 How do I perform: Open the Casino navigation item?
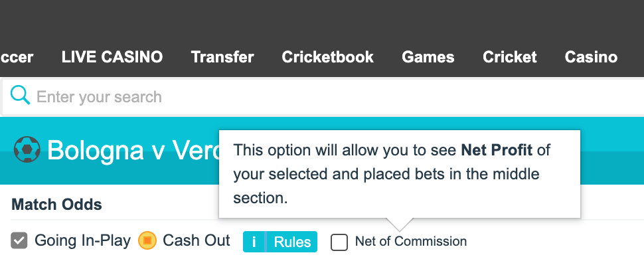[591, 56]
